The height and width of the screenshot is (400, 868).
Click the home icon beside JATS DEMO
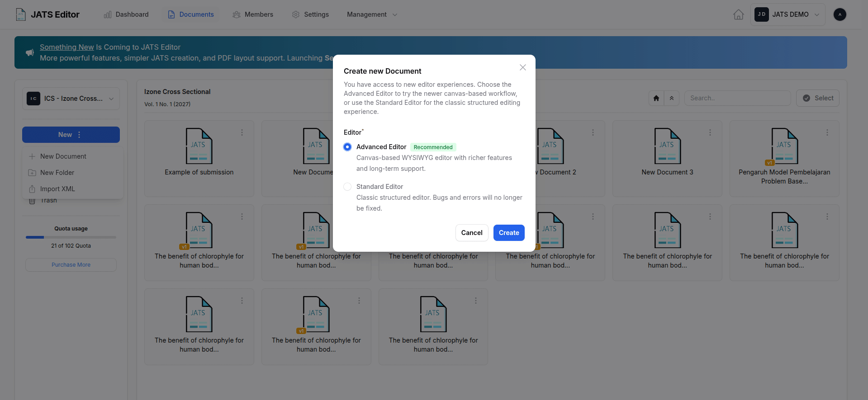tap(738, 14)
